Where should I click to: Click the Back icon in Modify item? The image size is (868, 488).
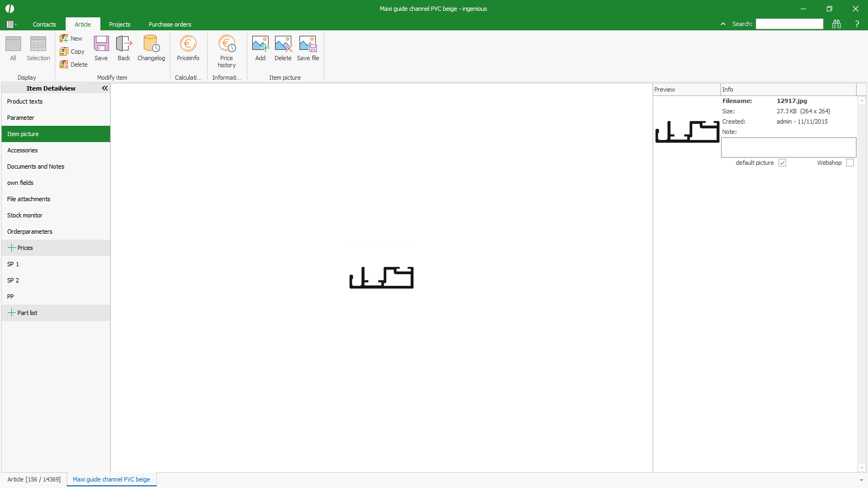pos(124,48)
